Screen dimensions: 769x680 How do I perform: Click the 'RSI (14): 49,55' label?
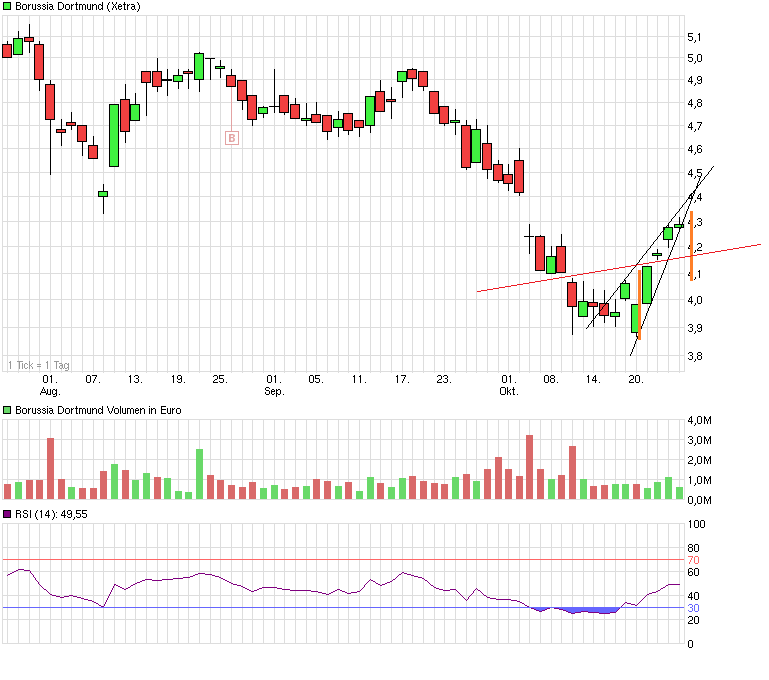pyautogui.click(x=51, y=514)
